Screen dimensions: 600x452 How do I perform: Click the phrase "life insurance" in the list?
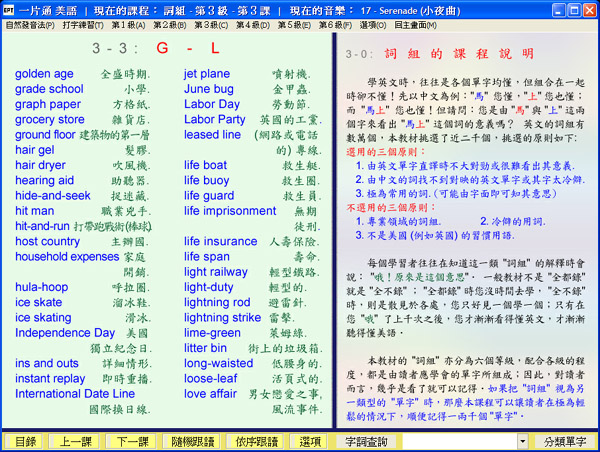[220, 241]
